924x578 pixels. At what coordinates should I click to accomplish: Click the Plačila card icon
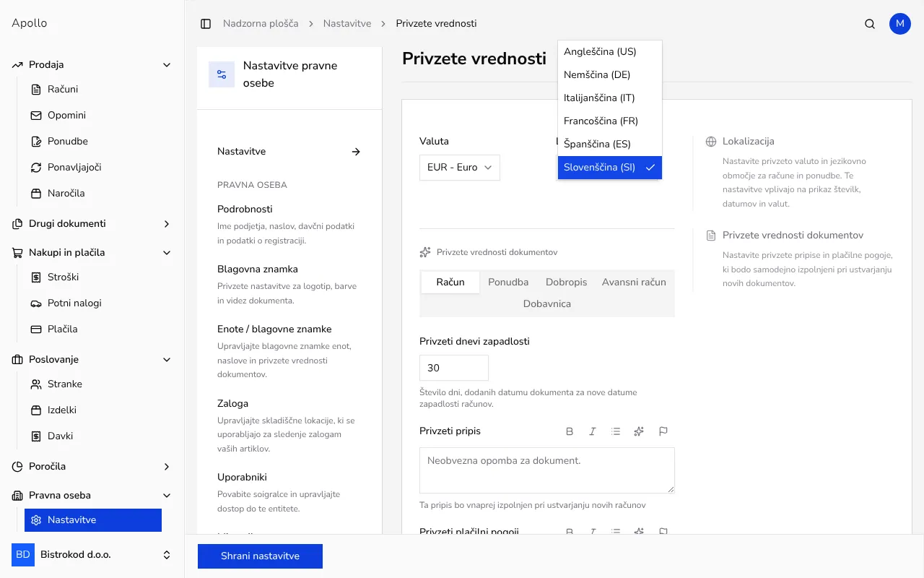pyautogui.click(x=36, y=329)
